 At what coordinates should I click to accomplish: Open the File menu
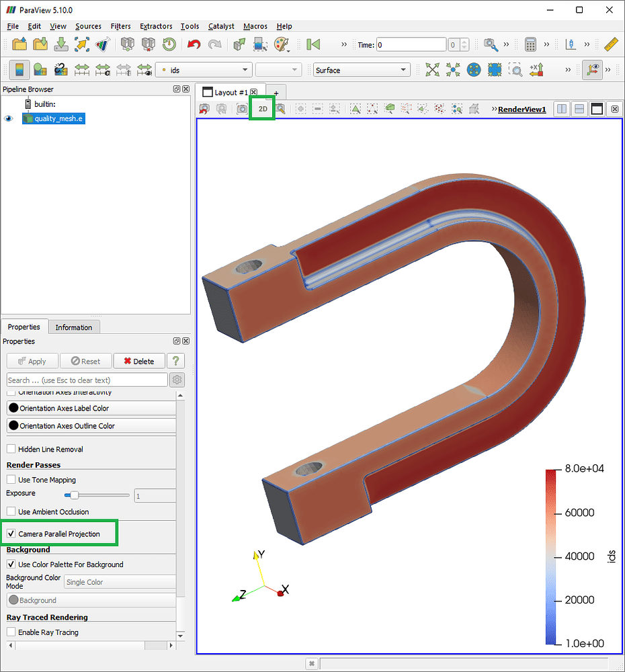13,26
